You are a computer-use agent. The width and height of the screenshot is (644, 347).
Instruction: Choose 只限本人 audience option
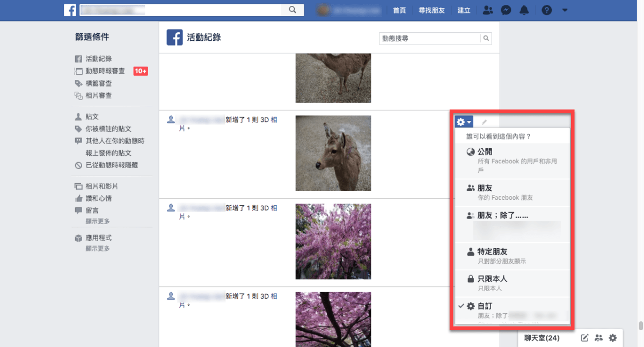pos(511,284)
